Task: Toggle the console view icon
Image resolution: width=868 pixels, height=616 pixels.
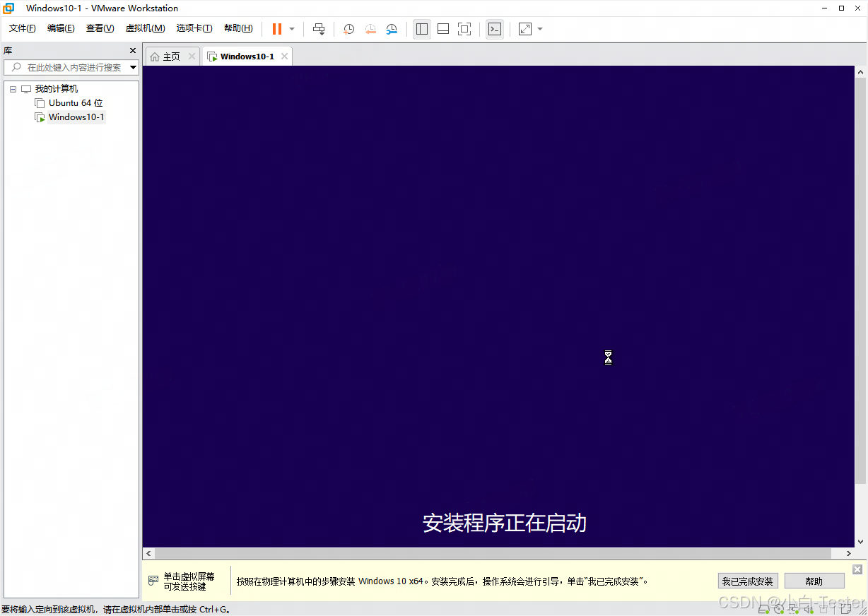Action: pyautogui.click(x=495, y=29)
